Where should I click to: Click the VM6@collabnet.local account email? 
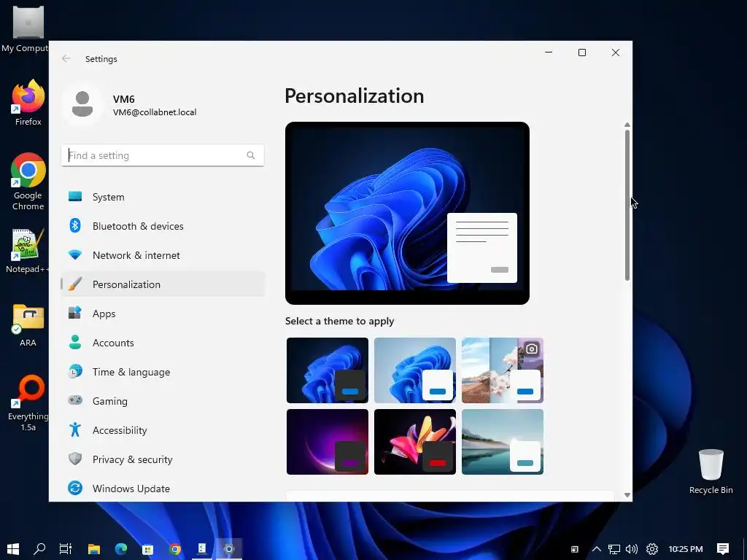click(155, 112)
